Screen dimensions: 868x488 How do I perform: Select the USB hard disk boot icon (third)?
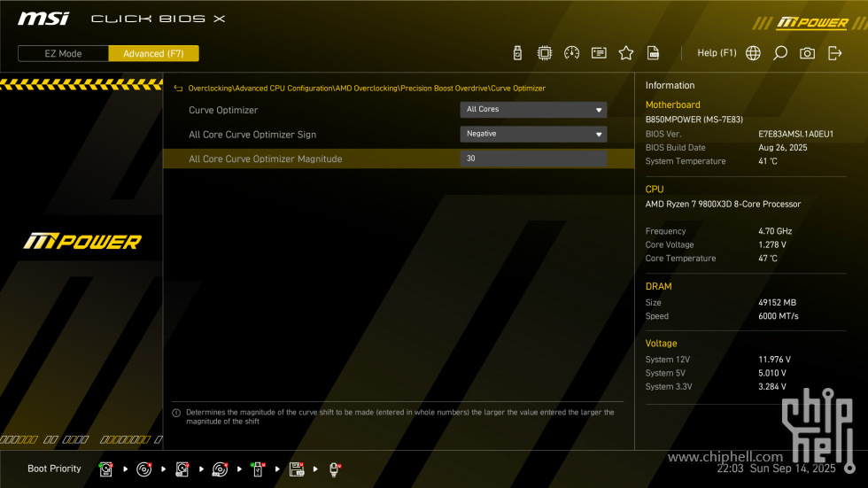click(182, 469)
